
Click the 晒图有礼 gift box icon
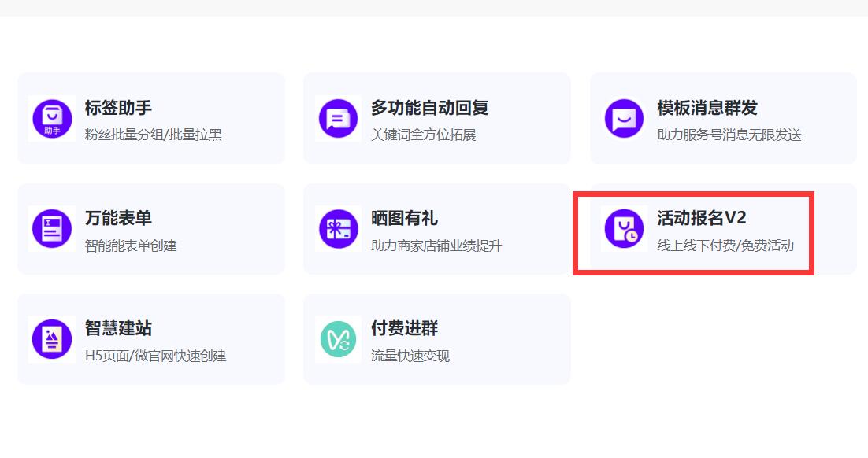click(x=337, y=228)
